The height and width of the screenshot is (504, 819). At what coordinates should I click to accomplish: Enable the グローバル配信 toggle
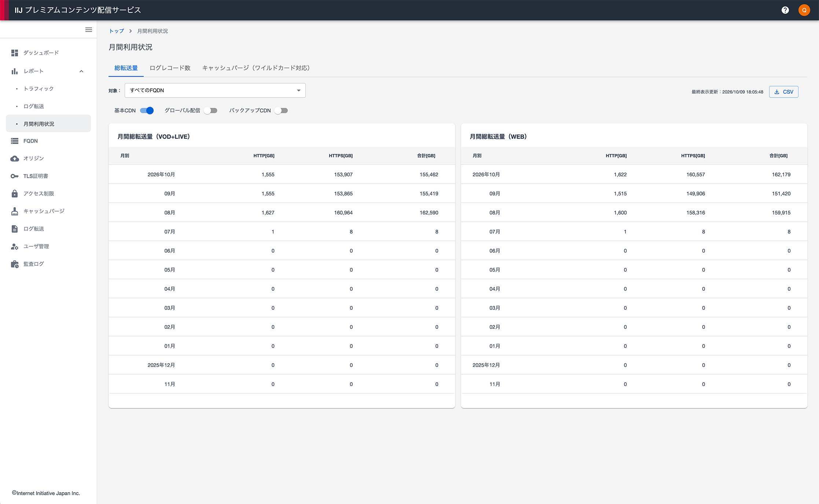[x=210, y=110]
